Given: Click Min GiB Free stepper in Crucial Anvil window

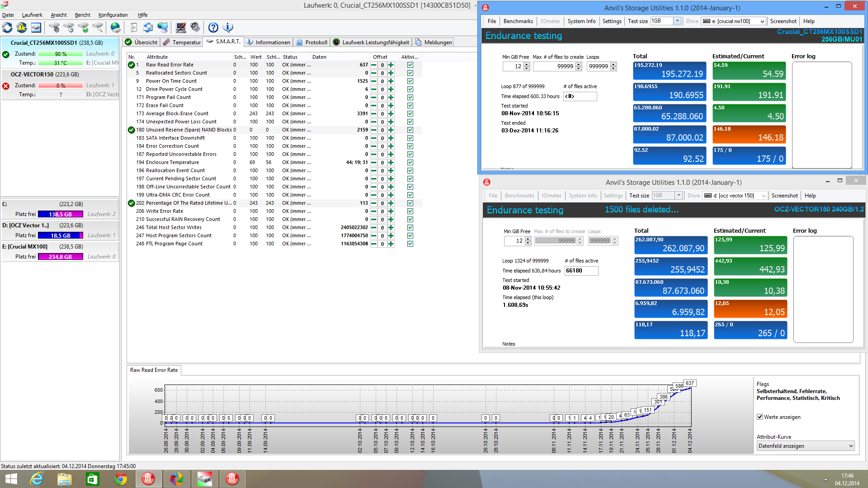Looking at the screenshot, I should (526, 66).
